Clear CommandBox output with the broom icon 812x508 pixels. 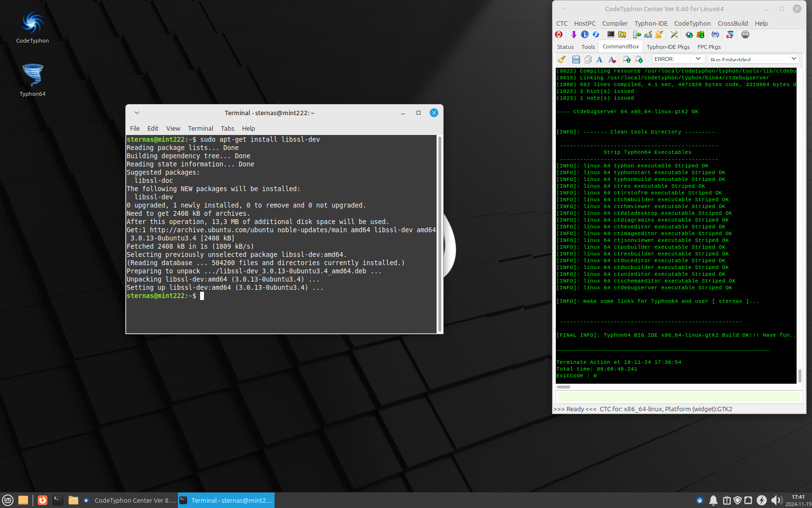coord(562,59)
